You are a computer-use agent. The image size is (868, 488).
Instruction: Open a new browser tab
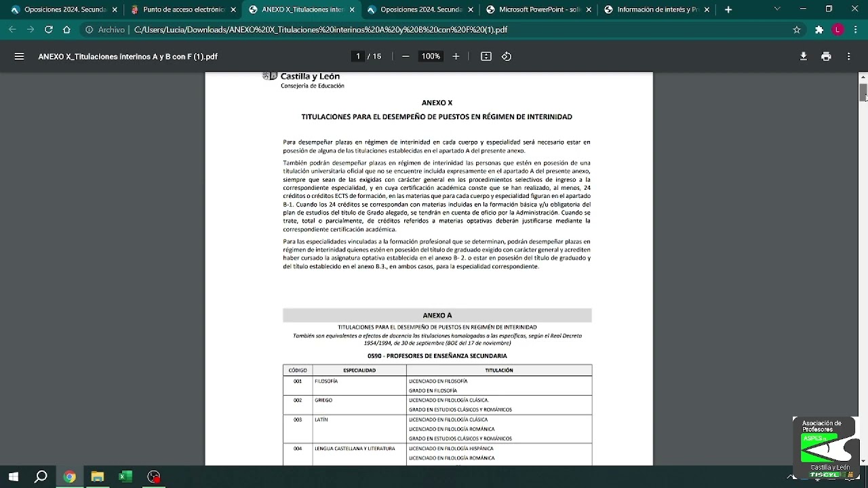point(728,9)
